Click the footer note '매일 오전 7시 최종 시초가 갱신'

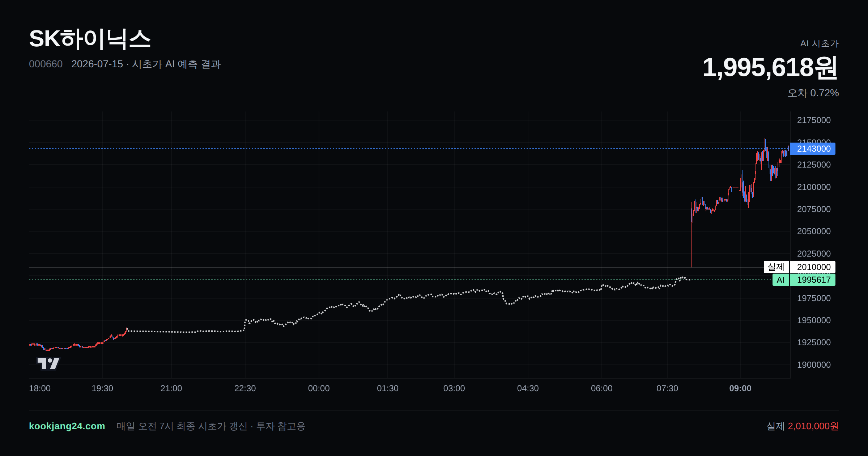(182, 426)
